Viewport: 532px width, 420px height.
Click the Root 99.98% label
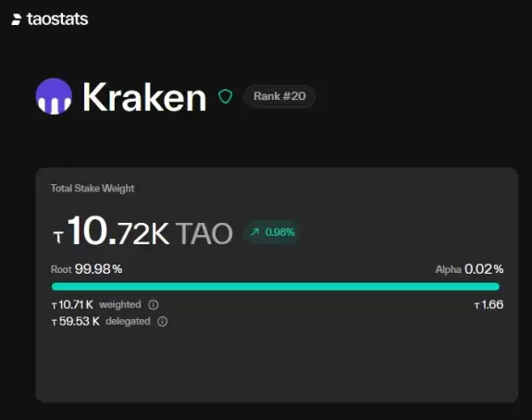[x=87, y=269]
